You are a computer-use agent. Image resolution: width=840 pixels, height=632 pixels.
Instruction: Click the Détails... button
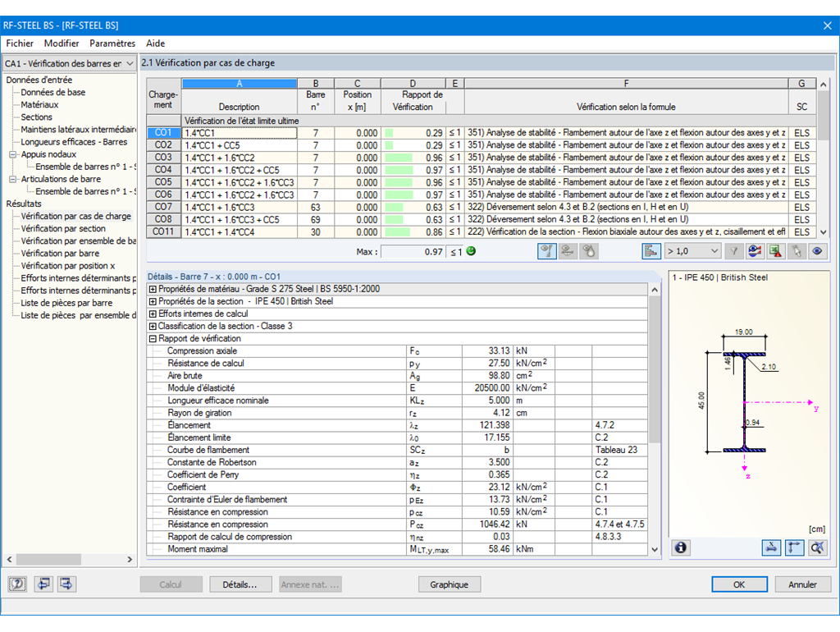coord(240,584)
